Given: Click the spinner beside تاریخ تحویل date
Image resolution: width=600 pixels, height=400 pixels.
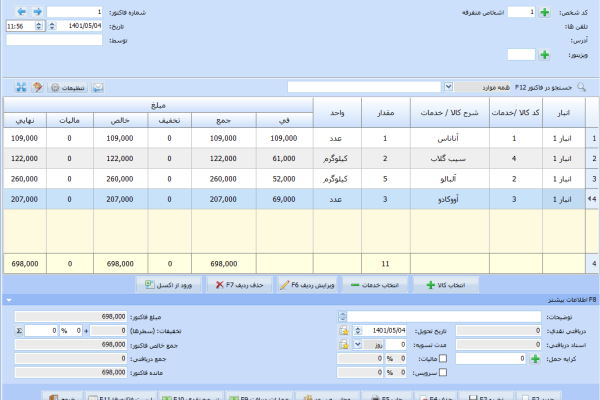Looking at the screenshot, I should (x=358, y=330).
